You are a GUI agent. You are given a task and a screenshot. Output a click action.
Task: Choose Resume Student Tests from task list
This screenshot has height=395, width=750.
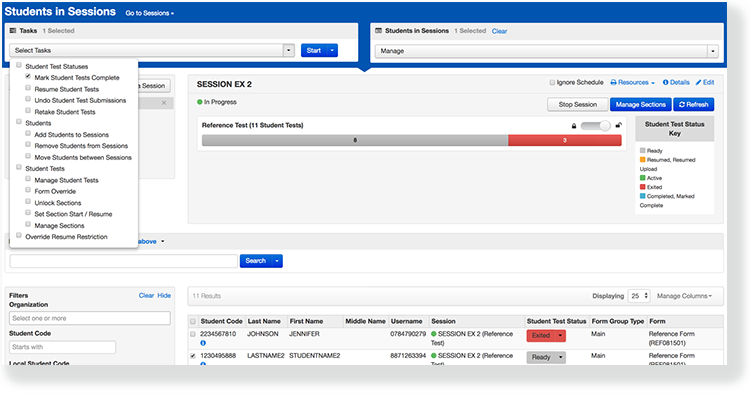66,89
